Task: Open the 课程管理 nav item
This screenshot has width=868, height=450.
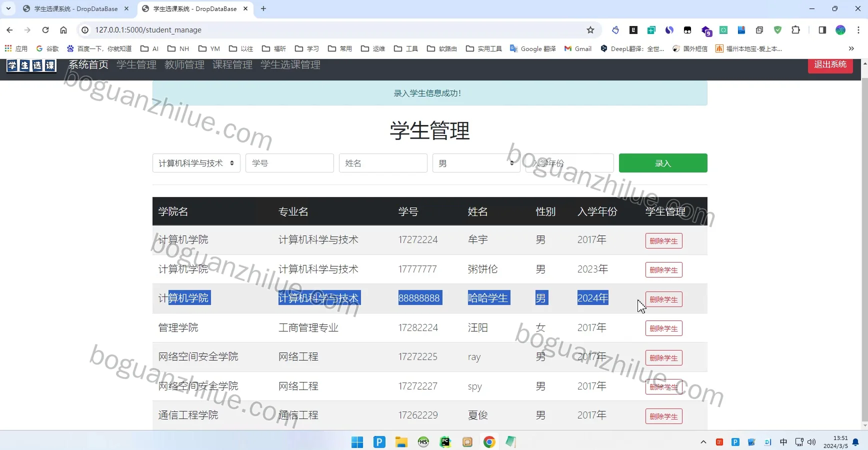Action: pyautogui.click(x=232, y=64)
